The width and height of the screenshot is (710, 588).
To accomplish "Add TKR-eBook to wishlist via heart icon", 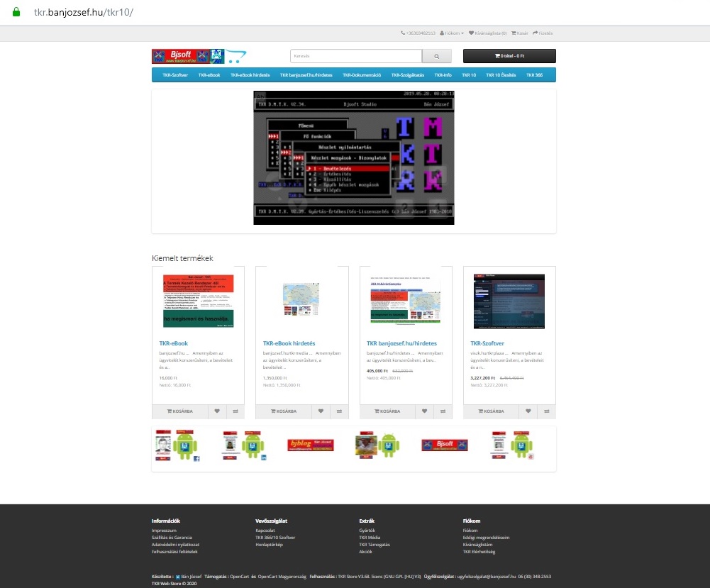I will [217, 411].
